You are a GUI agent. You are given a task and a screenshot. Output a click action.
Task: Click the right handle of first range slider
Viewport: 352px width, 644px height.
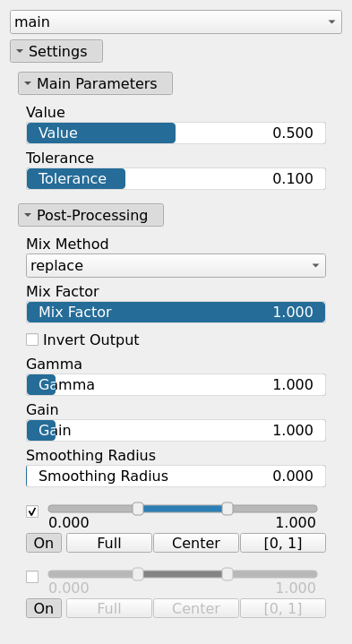(x=228, y=509)
